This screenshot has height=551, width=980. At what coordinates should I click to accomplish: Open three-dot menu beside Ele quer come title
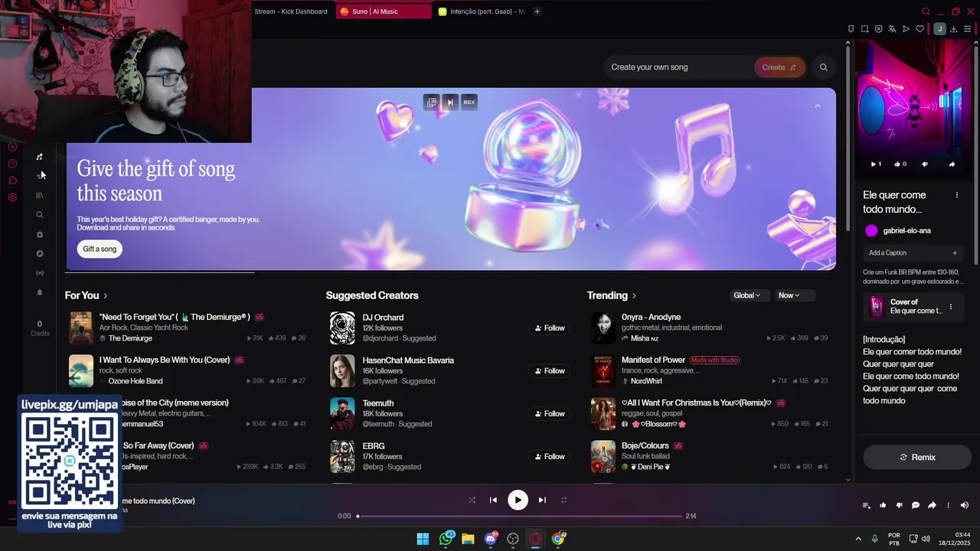pos(956,195)
